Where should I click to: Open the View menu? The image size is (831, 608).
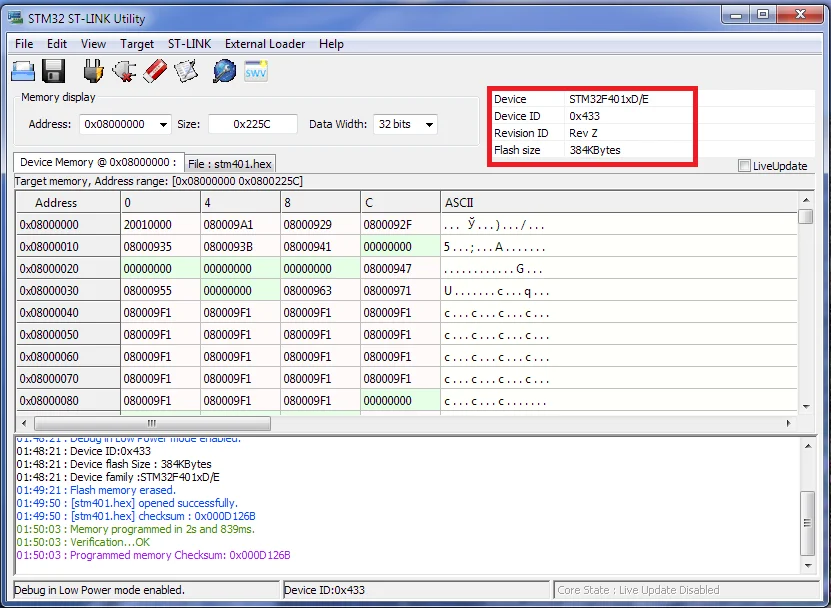[x=93, y=44]
